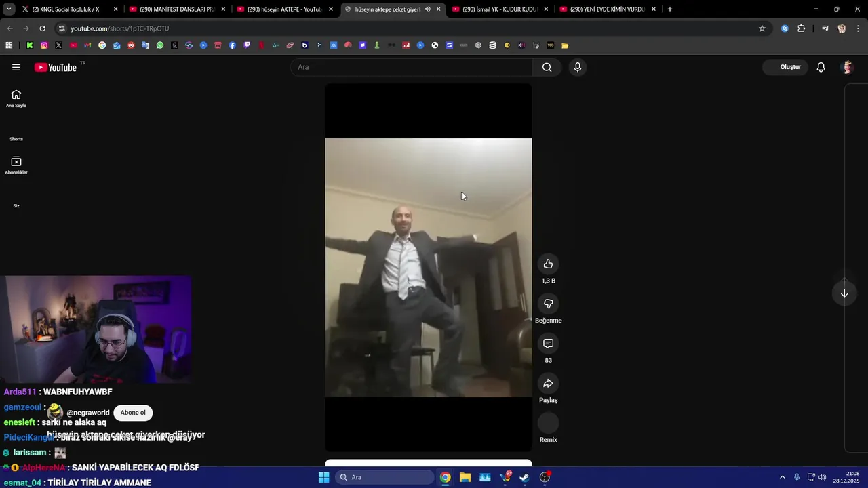Image resolution: width=868 pixels, height=488 pixels.
Task: Open the Google bookmark
Action: tap(102, 45)
